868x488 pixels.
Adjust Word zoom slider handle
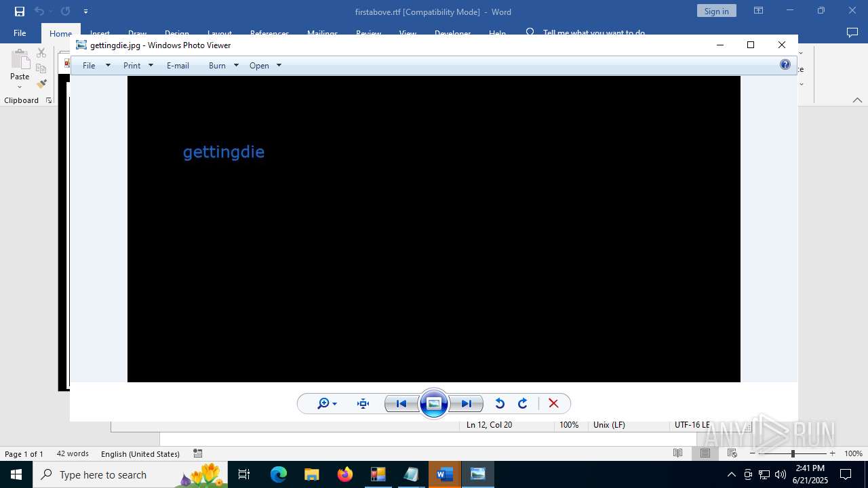pyautogui.click(x=793, y=453)
